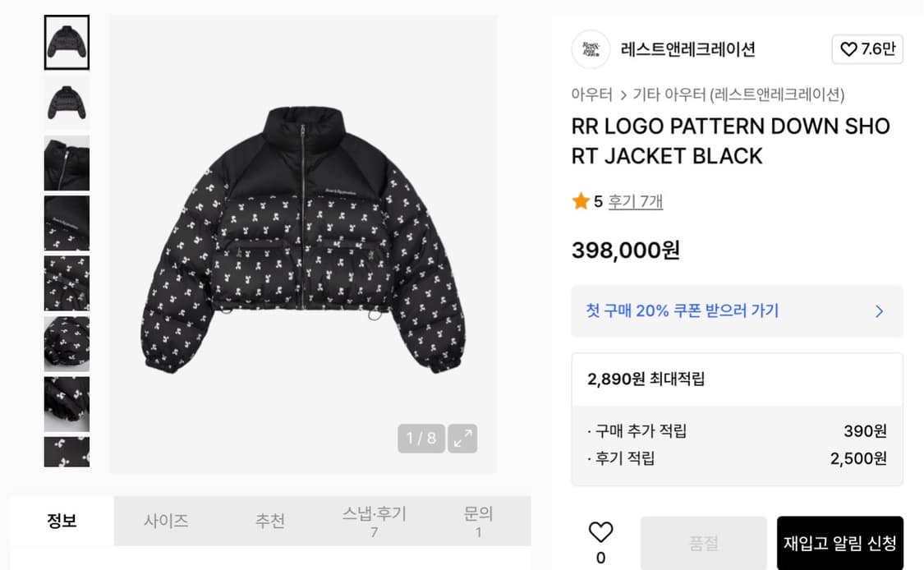This screenshot has width=924, height=570.
Task: Click the 레스트앤레크레이션 brand name
Action: [x=687, y=49]
